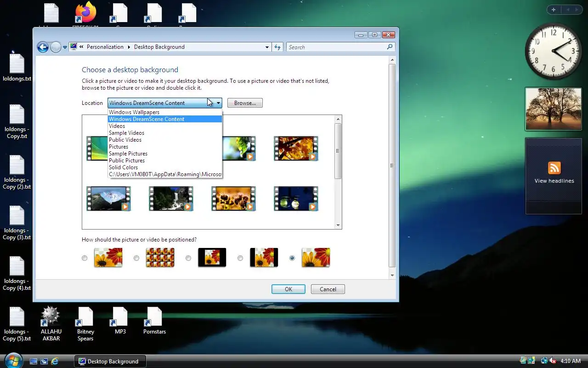Image resolution: width=588 pixels, height=368 pixels.
Task: Click the sidebar add gadget plus button
Action: click(x=554, y=10)
